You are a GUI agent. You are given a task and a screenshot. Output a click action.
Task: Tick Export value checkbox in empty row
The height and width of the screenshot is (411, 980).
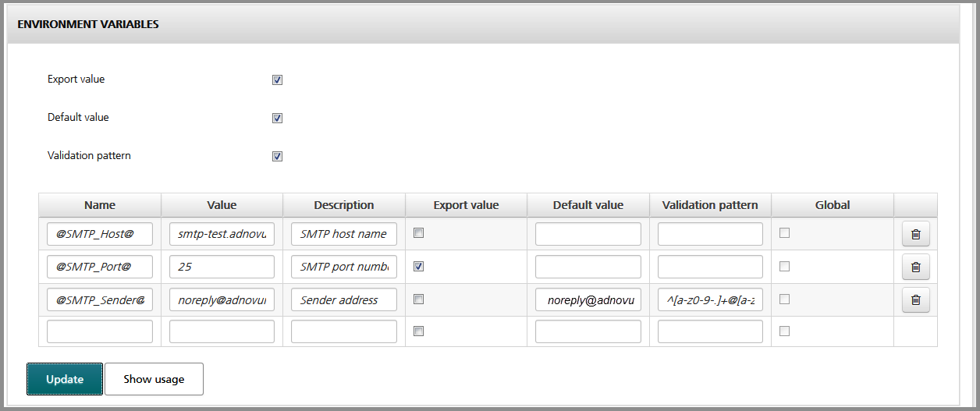coord(419,331)
